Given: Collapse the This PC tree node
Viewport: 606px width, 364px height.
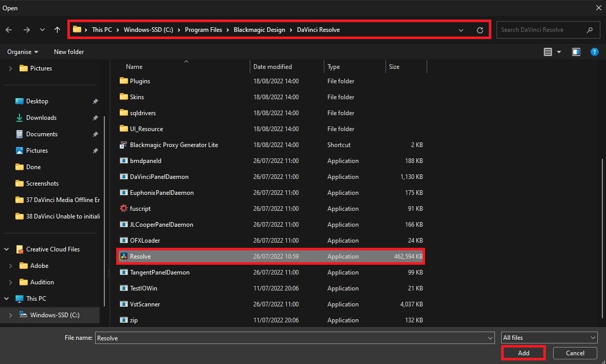Looking at the screenshot, I should point(7,299).
